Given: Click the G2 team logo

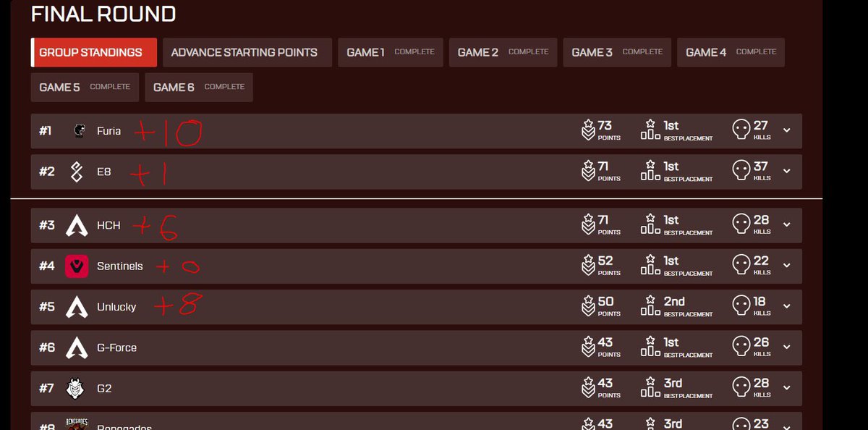Looking at the screenshot, I should coord(77,388).
